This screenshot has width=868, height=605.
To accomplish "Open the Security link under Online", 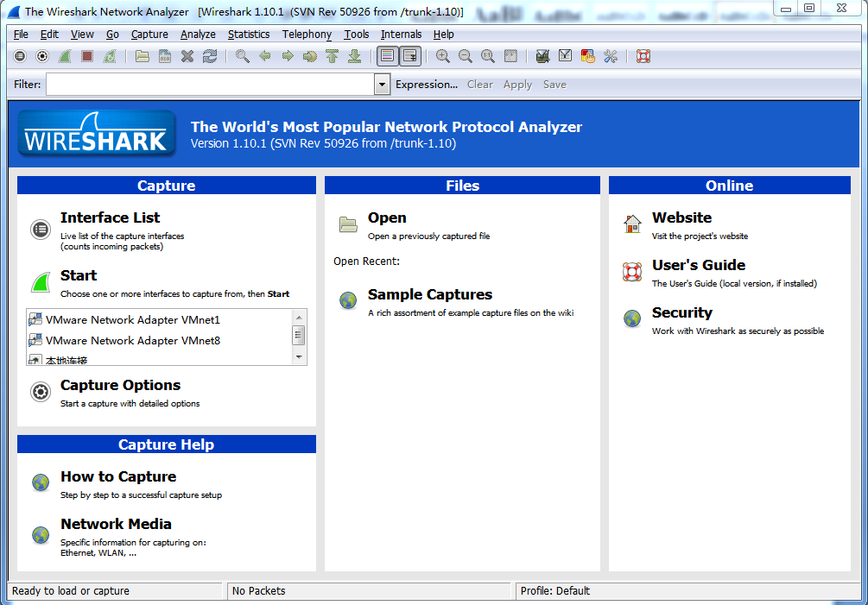I will (682, 313).
